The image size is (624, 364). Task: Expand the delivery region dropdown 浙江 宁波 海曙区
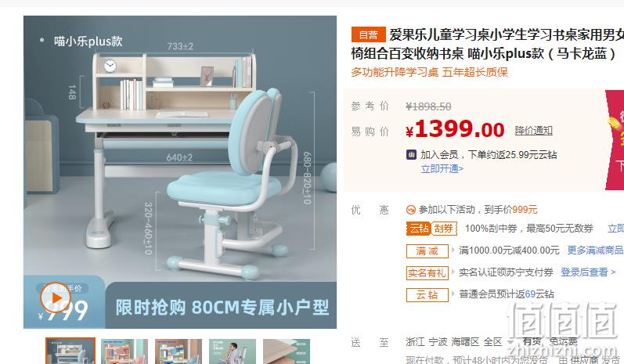point(459,342)
